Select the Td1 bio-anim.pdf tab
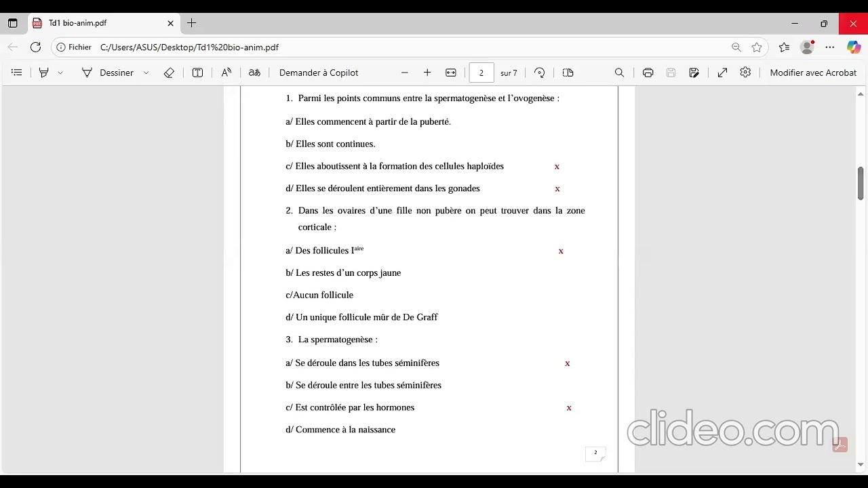The width and height of the screenshot is (868, 488). click(x=103, y=23)
